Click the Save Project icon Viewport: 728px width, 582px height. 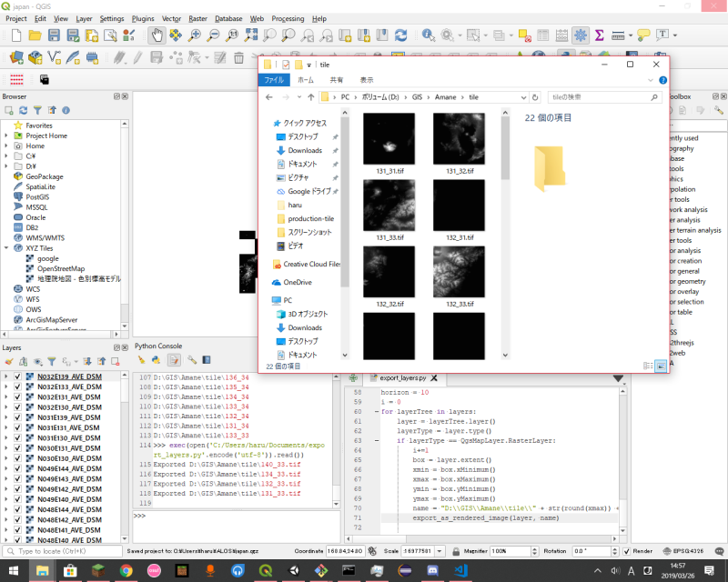click(55, 35)
